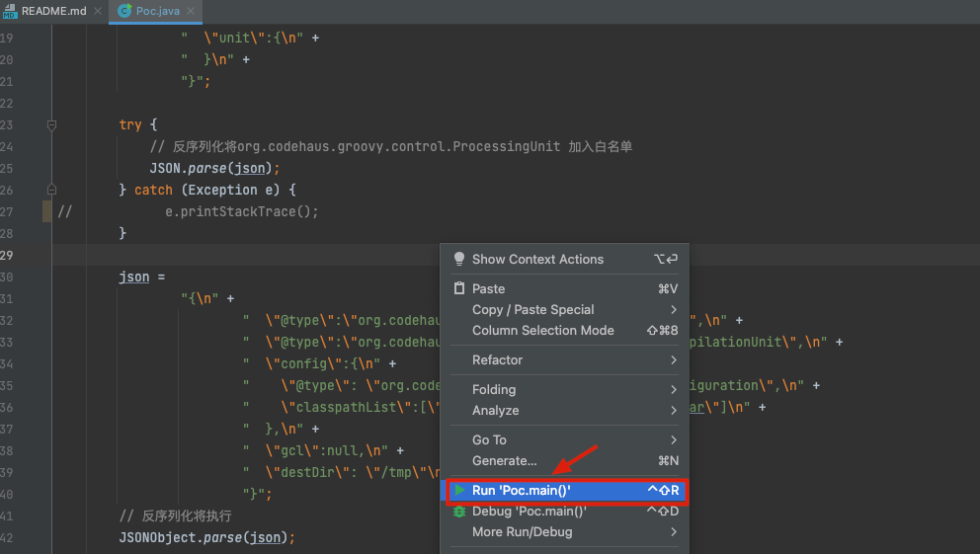
Task: Click line number 29 in the gutter
Action: pos(6,255)
